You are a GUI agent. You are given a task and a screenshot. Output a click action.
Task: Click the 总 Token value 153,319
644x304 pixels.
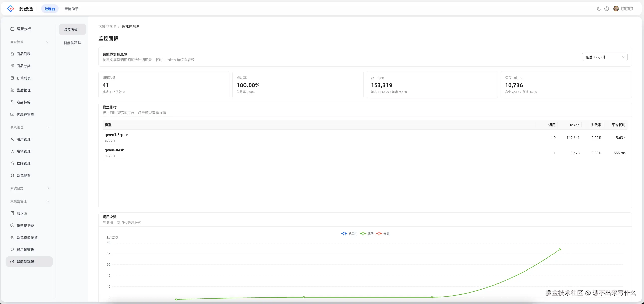point(382,85)
